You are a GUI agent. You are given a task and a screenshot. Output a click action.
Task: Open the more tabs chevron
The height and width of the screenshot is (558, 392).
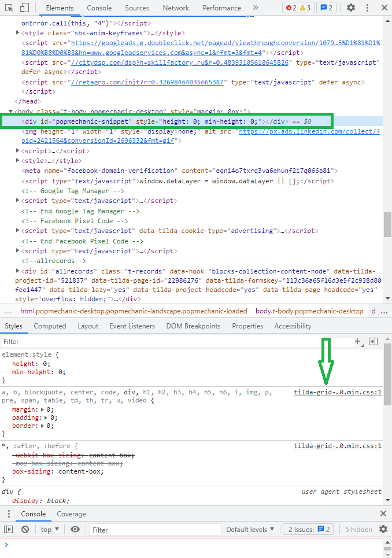tap(256, 8)
